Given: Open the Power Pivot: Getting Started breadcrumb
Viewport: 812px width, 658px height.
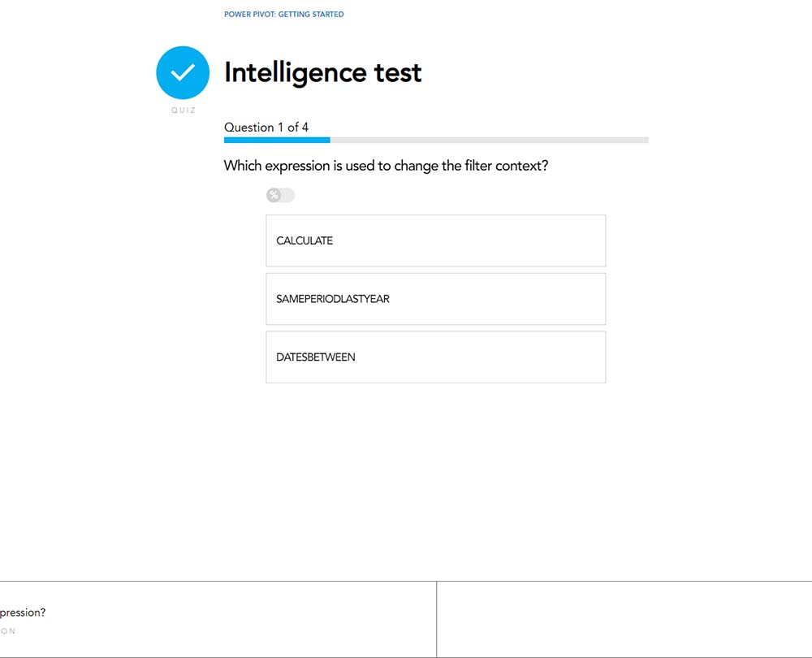Looking at the screenshot, I should pos(283,15).
